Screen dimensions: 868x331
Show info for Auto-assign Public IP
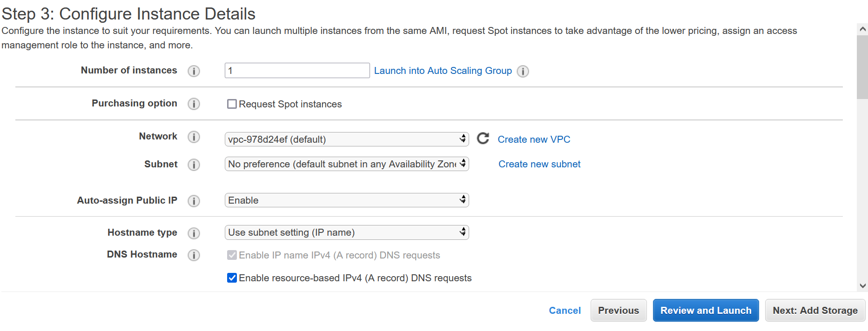point(194,201)
